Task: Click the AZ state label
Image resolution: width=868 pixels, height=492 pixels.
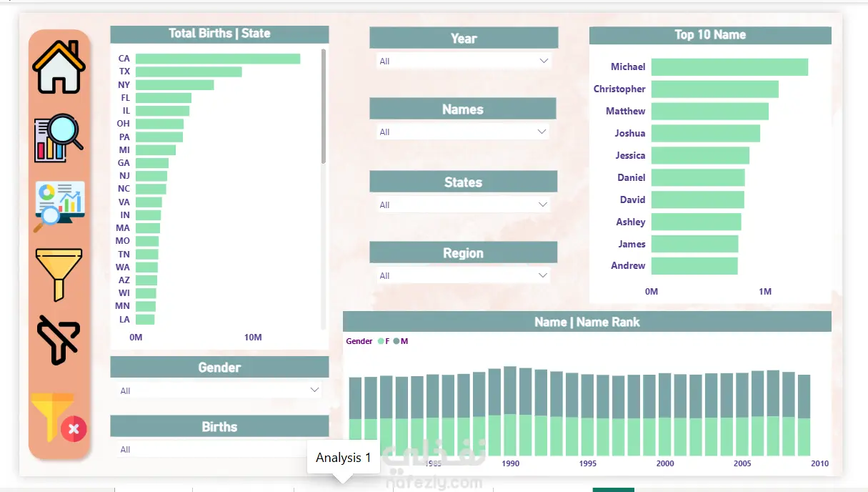Action: pos(124,280)
